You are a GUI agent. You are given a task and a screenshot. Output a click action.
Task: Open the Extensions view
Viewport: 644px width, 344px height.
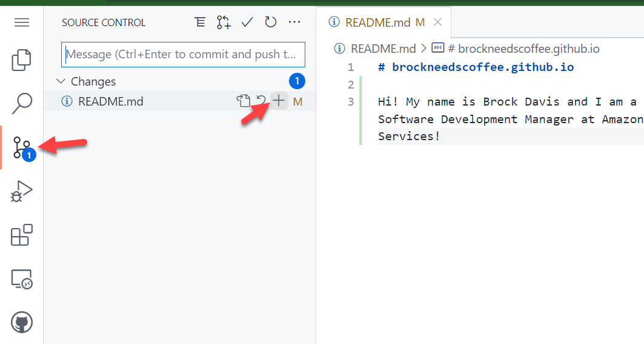(x=21, y=235)
